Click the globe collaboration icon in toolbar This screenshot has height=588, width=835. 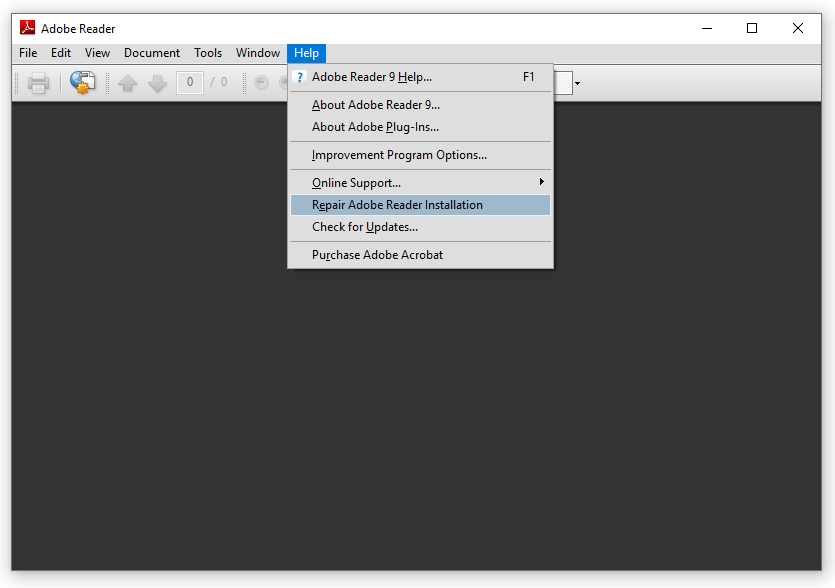[x=83, y=83]
